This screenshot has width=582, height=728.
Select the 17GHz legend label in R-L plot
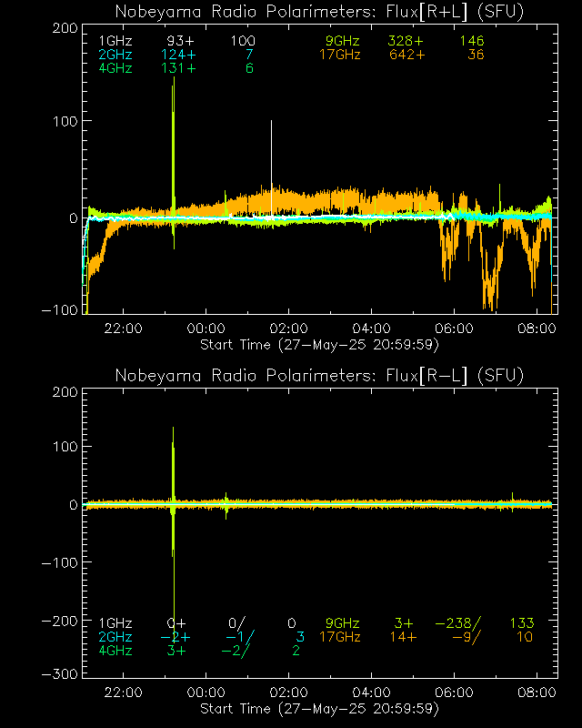(x=340, y=636)
